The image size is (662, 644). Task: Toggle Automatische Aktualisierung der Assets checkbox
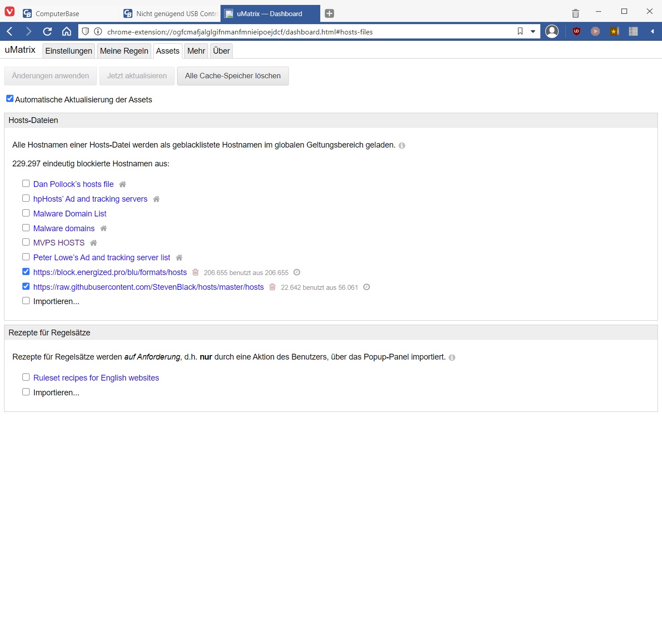click(10, 98)
